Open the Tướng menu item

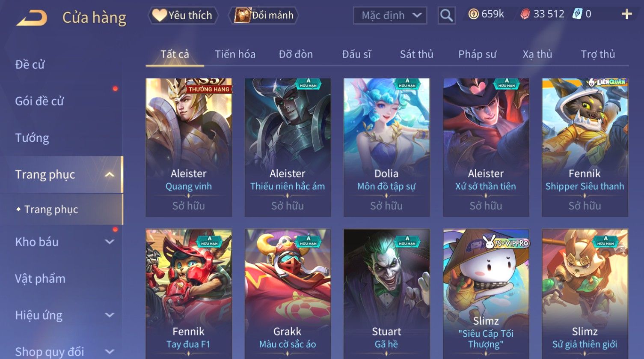tap(32, 138)
